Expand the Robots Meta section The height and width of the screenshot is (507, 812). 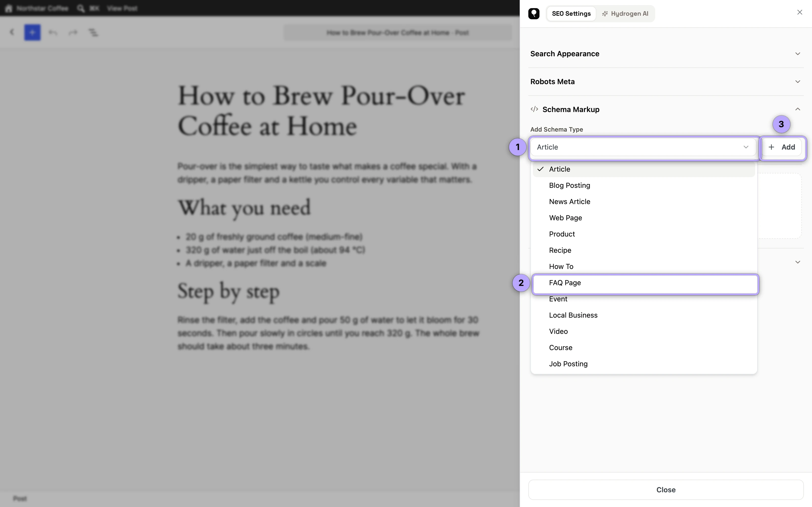point(666,81)
